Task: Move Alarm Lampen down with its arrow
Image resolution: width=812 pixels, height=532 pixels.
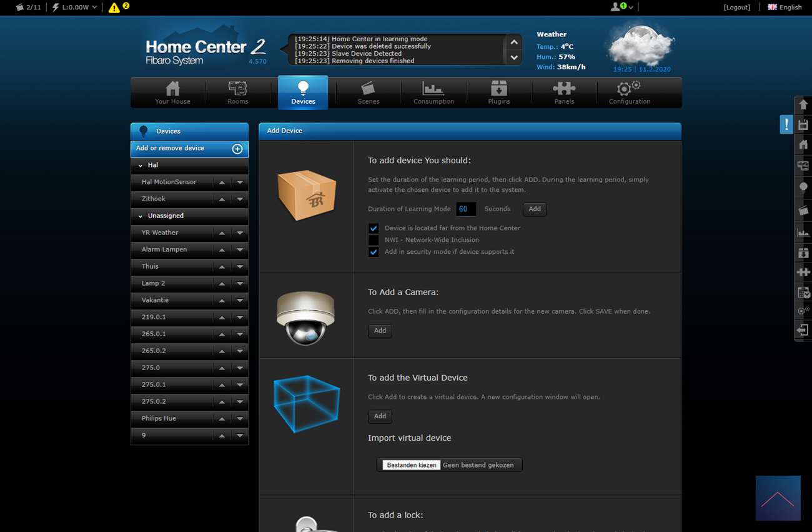Action: [x=240, y=250]
